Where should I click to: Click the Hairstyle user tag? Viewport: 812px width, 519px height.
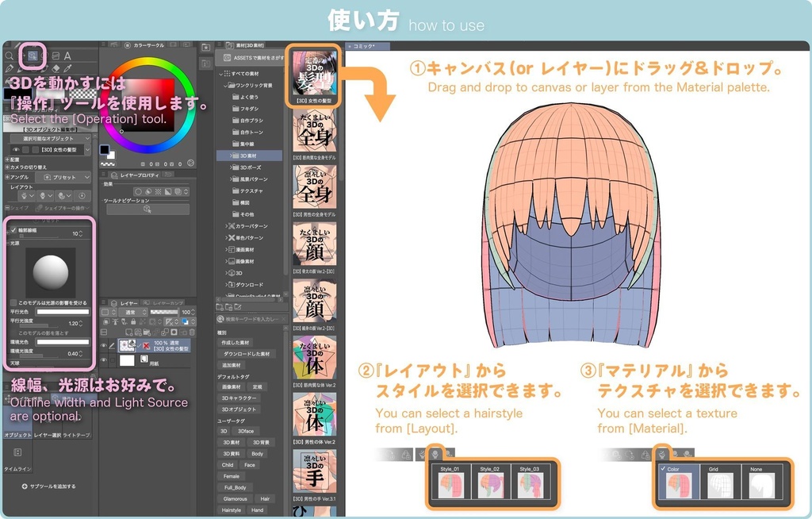coord(231,510)
